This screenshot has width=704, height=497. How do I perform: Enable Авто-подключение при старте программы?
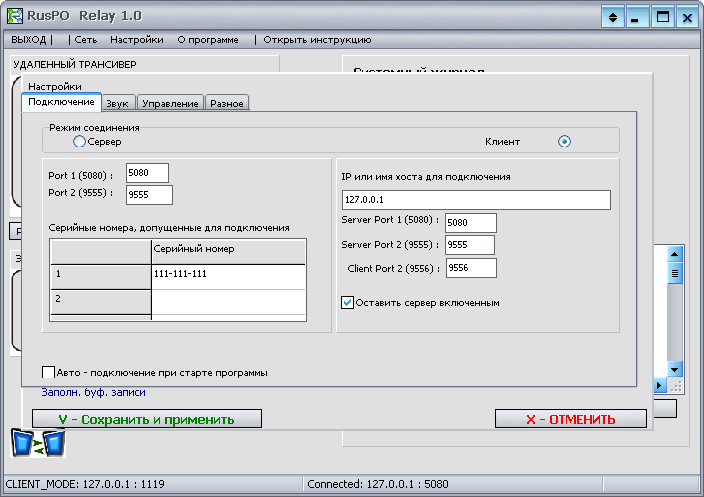(x=49, y=373)
